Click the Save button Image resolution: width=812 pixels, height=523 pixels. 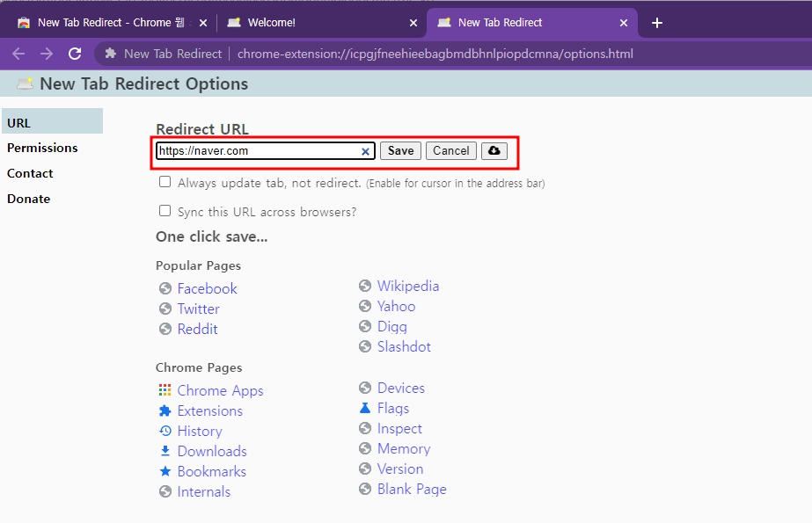[401, 150]
